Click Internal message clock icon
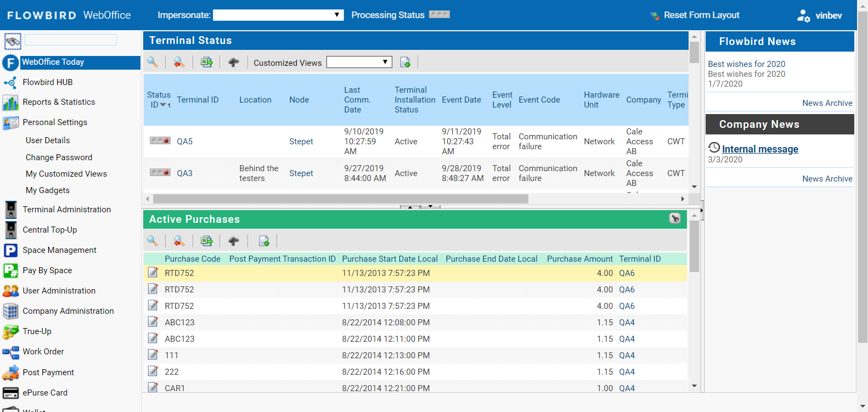Image resolution: width=868 pixels, height=412 pixels. (x=714, y=147)
